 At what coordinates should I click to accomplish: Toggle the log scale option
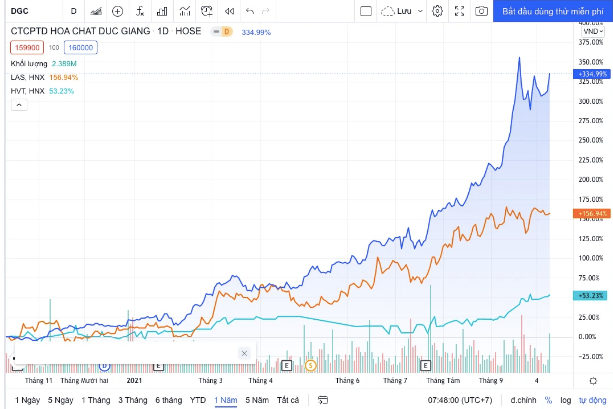565,399
